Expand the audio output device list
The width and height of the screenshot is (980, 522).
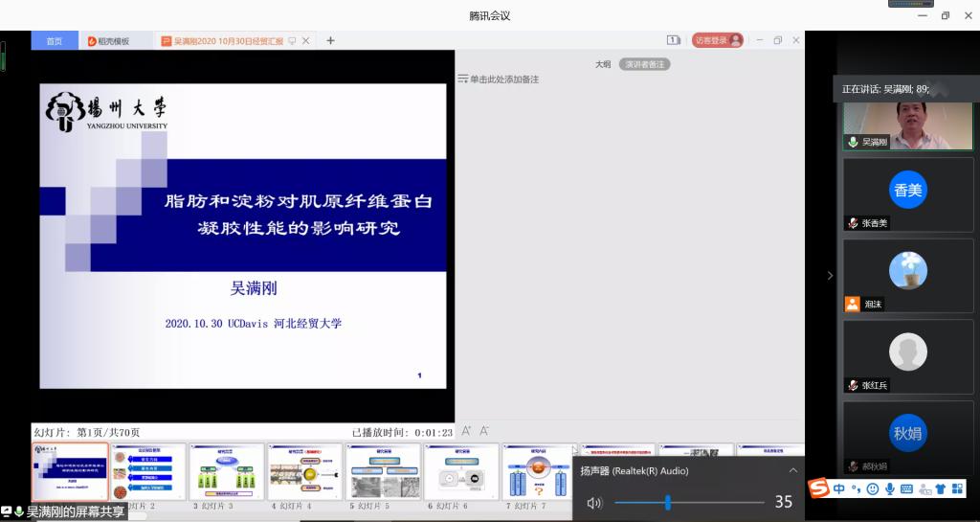coord(792,471)
